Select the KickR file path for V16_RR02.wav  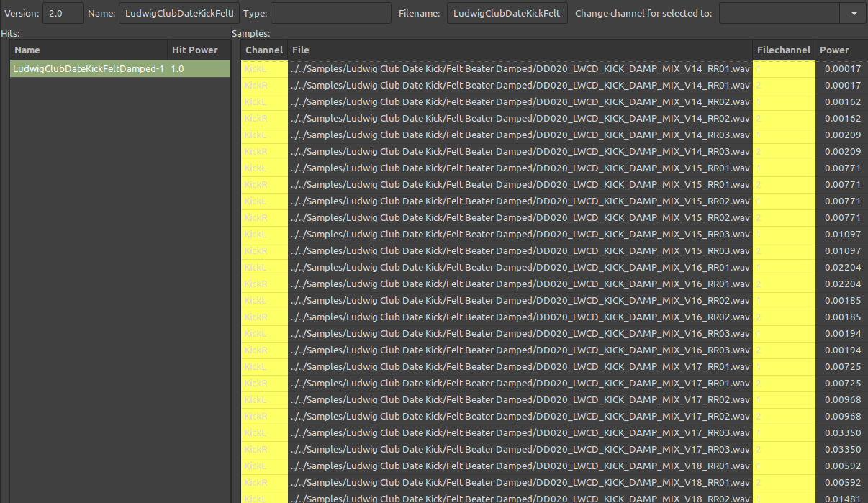520,317
